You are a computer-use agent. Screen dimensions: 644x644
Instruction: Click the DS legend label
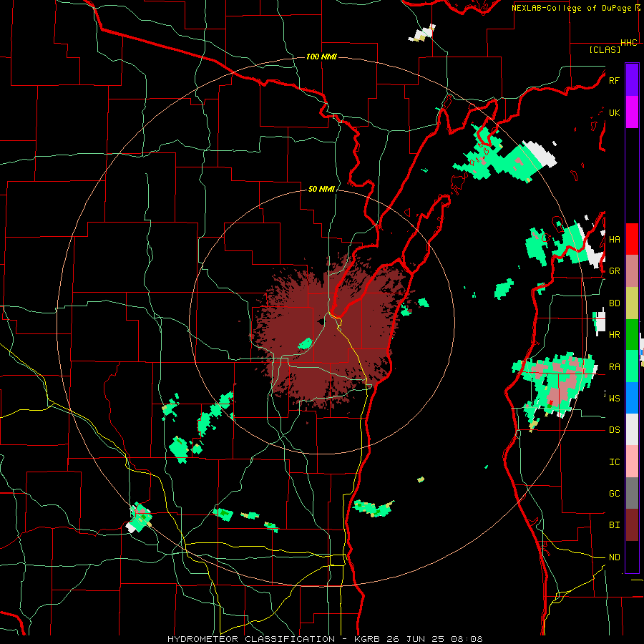[x=614, y=430]
